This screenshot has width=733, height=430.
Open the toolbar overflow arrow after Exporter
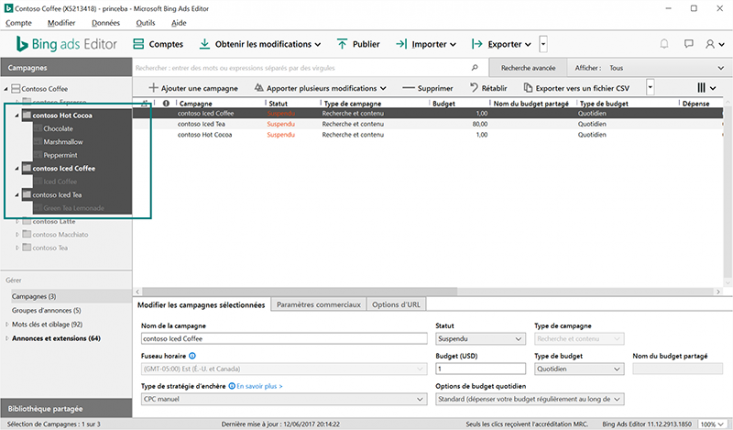tap(543, 44)
